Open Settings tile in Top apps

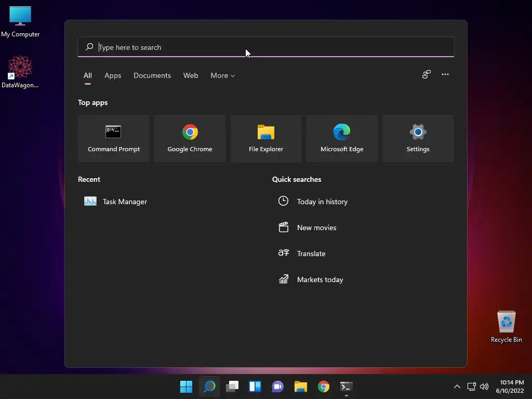click(418, 138)
